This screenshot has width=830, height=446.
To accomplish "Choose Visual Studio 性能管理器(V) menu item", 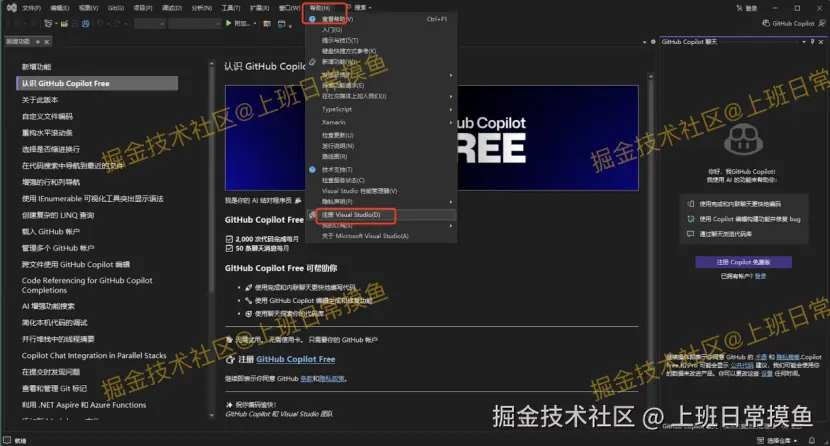I will tap(381, 191).
